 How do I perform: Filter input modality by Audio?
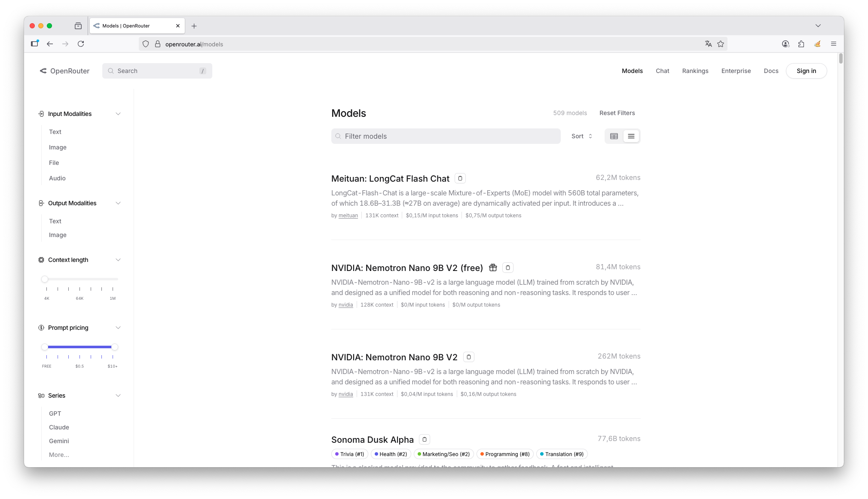[x=57, y=178]
